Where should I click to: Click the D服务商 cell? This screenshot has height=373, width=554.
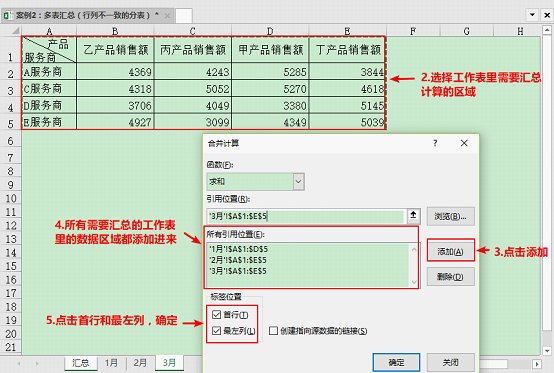click(49, 105)
